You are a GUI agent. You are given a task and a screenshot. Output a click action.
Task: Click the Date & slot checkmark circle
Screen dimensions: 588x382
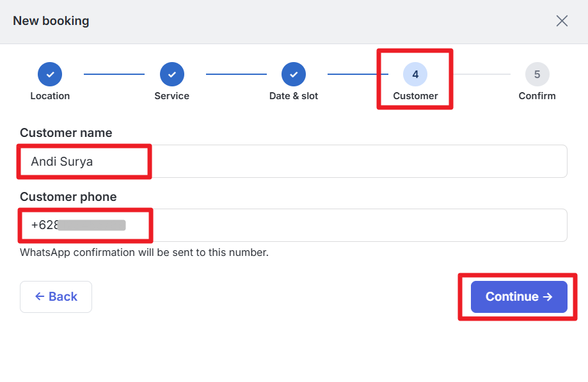[294, 74]
